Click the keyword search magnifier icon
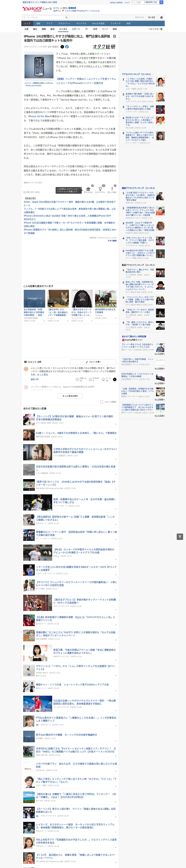 tap(66, 18)
